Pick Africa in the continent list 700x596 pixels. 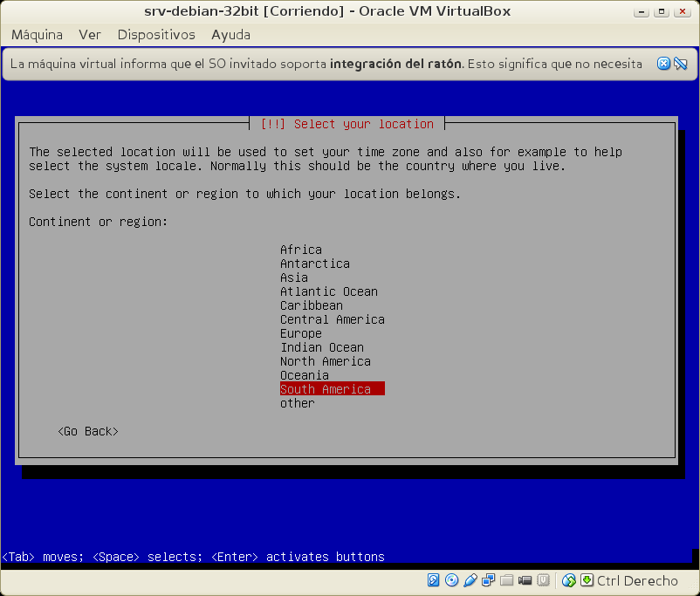click(x=301, y=250)
